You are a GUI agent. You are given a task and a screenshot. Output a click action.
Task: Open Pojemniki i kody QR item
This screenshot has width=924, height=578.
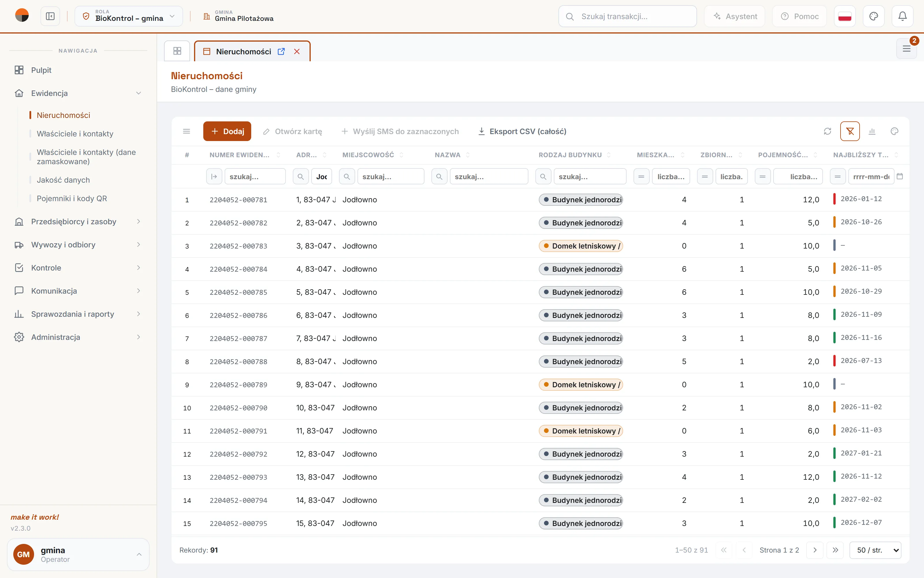(x=72, y=199)
